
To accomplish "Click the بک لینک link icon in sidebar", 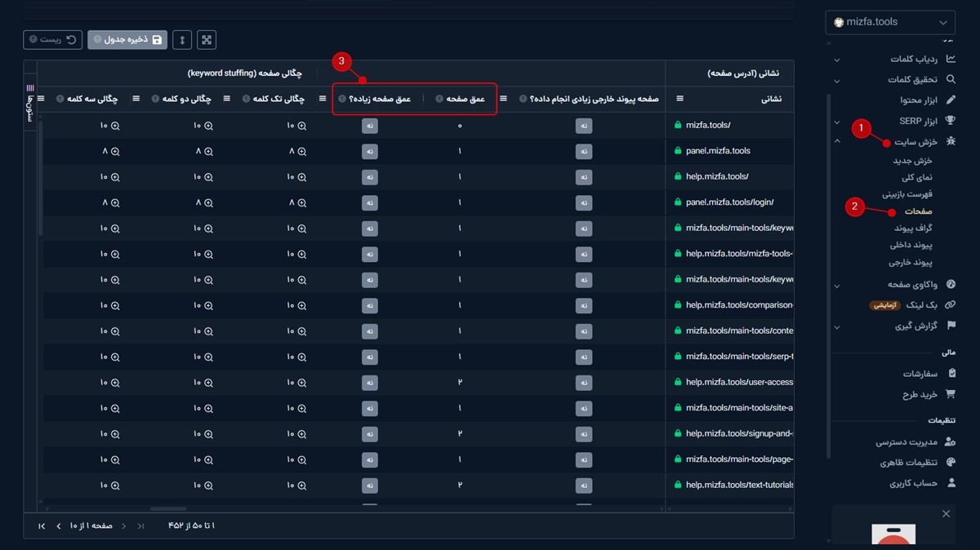I will point(950,304).
